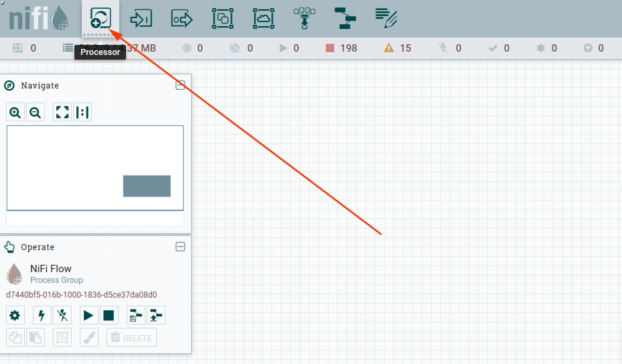Click the Funnel toolbar icon
This screenshot has width=622, height=364.
coord(304,19)
